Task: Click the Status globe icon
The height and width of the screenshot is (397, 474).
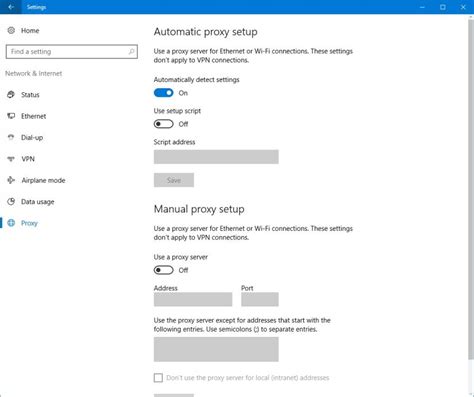Action: [x=11, y=95]
